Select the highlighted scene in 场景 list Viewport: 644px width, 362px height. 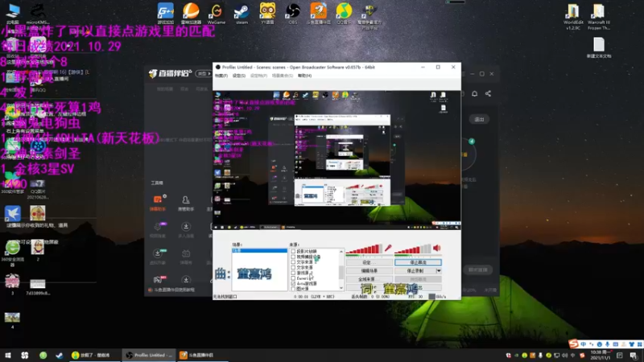[x=259, y=250]
